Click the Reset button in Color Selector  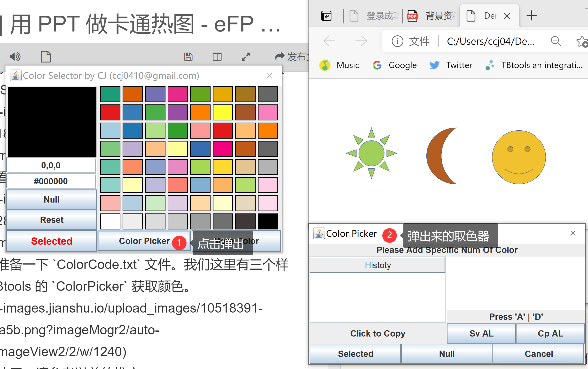tap(51, 220)
